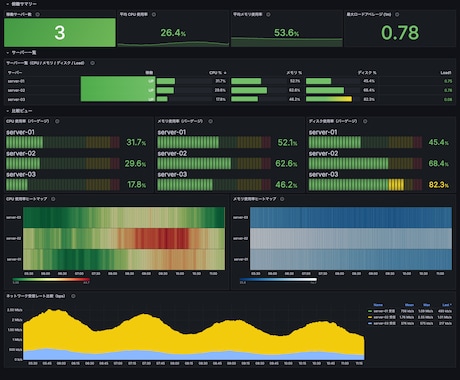
Task: Sort the network legend by Mean column
Action: click(x=409, y=305)
